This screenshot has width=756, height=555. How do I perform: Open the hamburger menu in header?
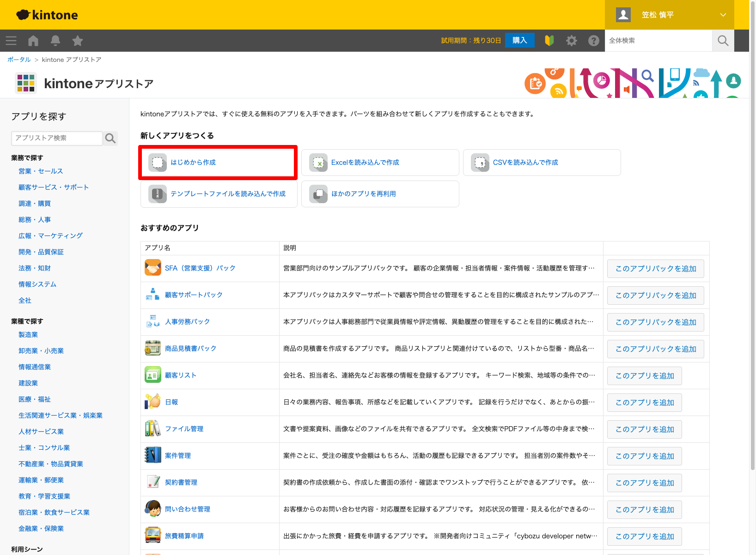click(11, 41)
